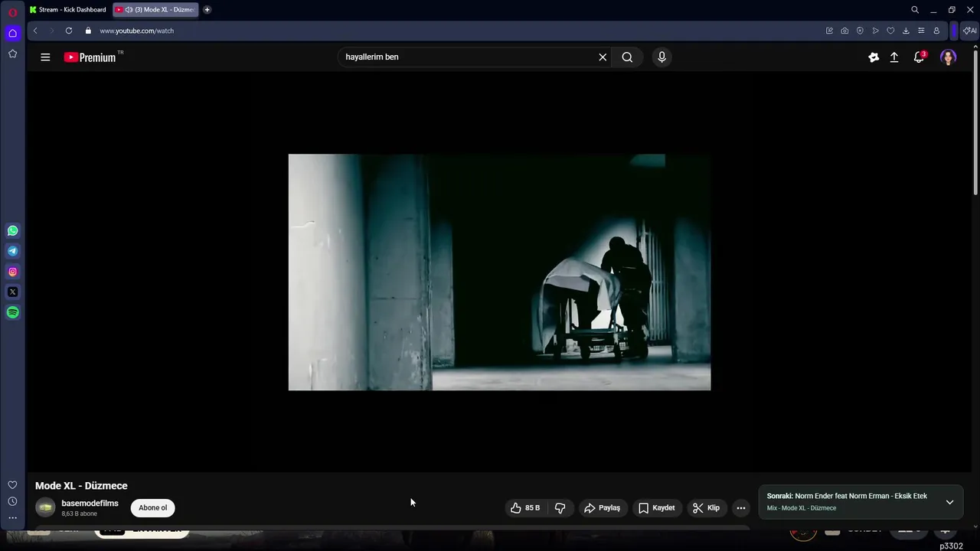This screenshot has width=980, height=551.
Task: Open the Opera main menu logo
Action: [x=12, y=12]
